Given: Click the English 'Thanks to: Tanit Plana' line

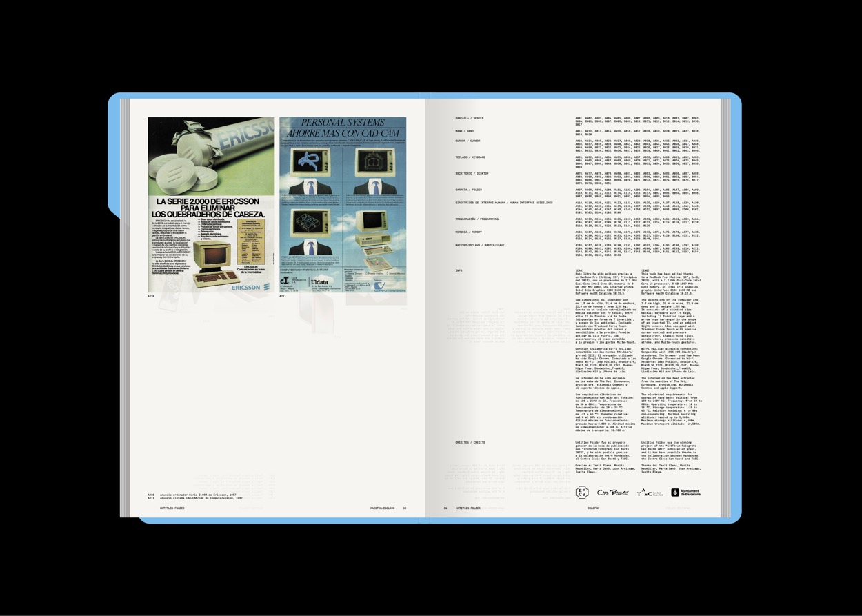Looking at the screenshot, I should pyautogui.click(x=671, y=468).
